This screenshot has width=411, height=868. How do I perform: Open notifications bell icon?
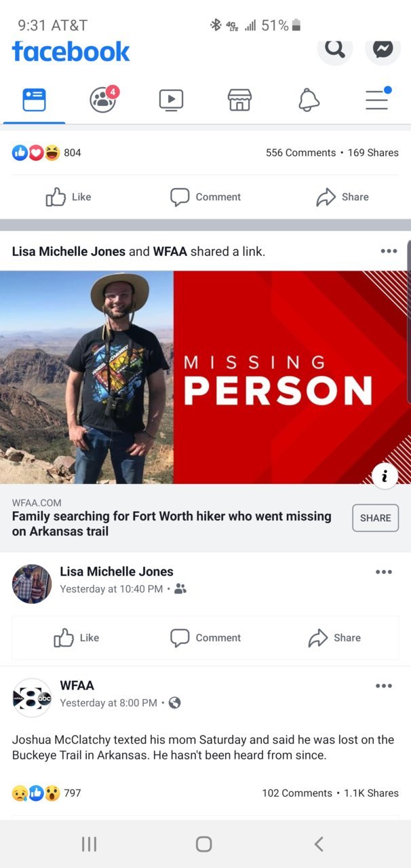(309, 100)
